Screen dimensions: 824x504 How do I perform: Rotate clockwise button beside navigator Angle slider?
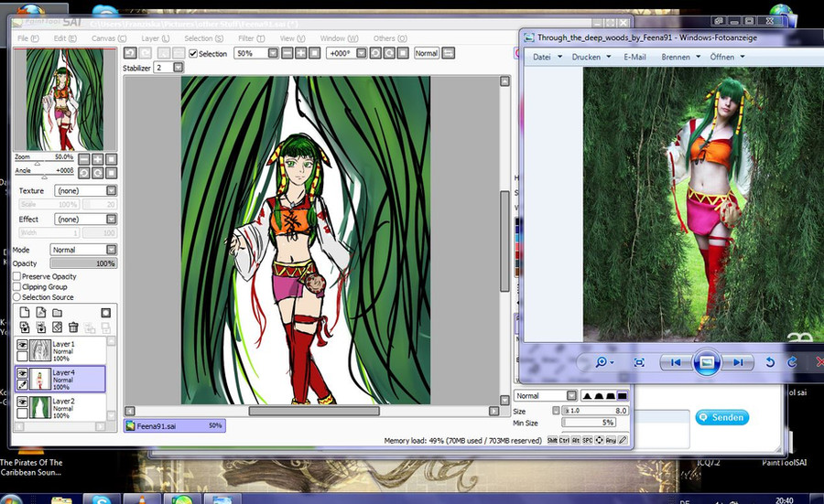pyautogui.click(x=98, y=173)
